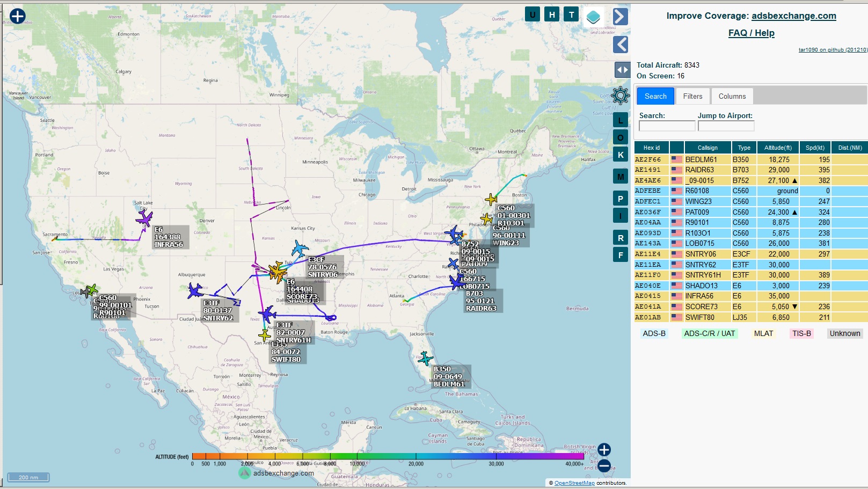Zoom in with the map plus button

coord(604,449)
